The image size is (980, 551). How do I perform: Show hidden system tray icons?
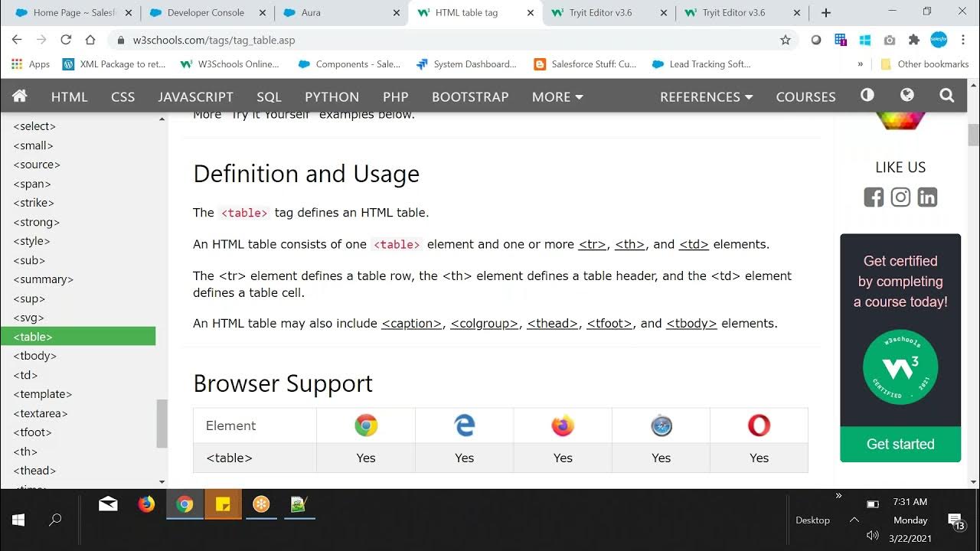pyautogui.click(x=854, y=520)
